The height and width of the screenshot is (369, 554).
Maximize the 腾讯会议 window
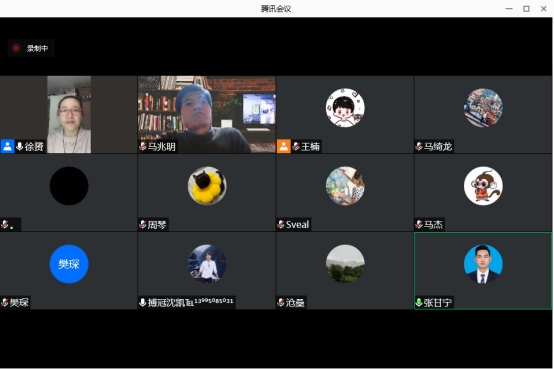click(526, 8)
